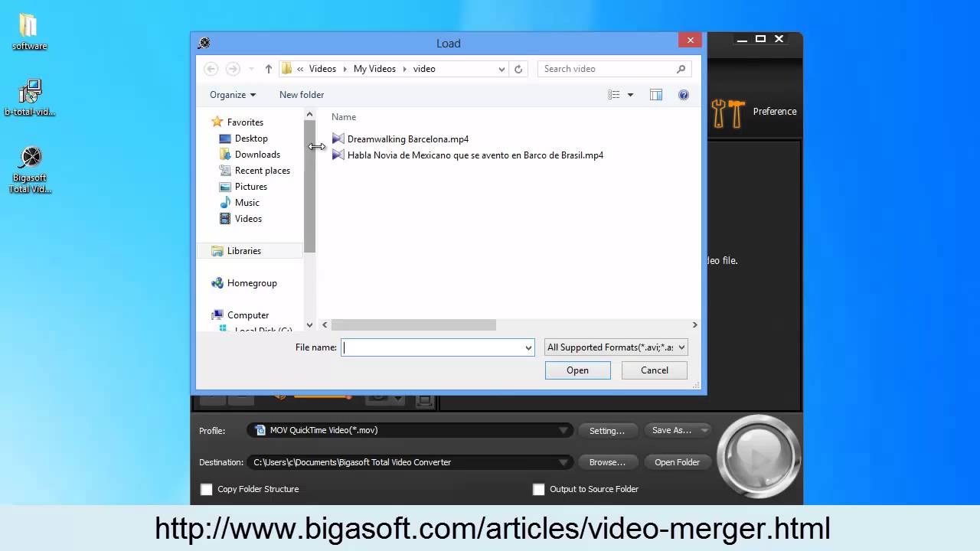Open Preference tools icon in Bigasoft
This screenshot has height=551, width=980.
(x=728, y=112)
